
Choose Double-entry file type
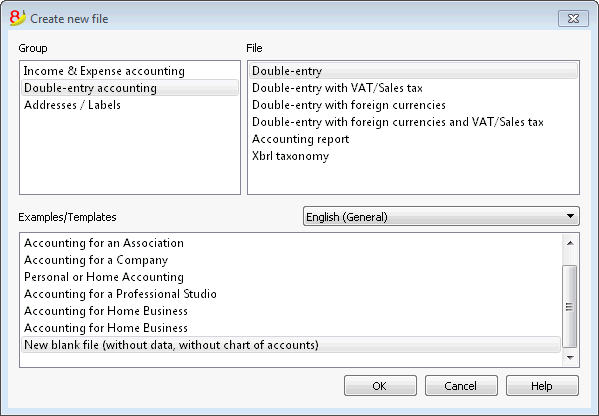[x=413, y=71]
